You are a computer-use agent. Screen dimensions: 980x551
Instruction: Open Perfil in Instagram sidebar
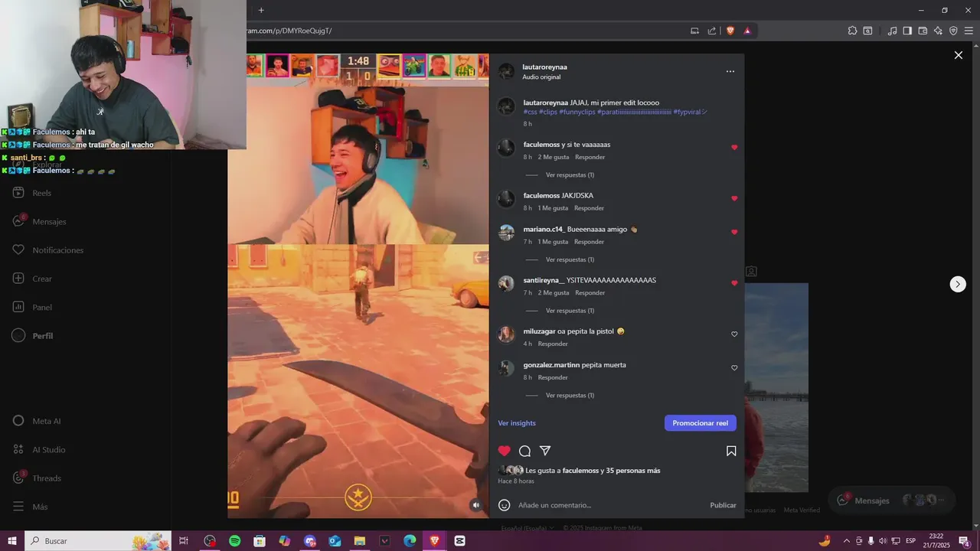coord(32,336)
